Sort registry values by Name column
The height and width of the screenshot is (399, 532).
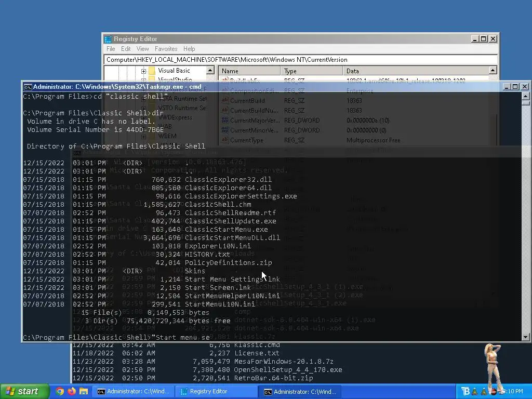point(249,71)
